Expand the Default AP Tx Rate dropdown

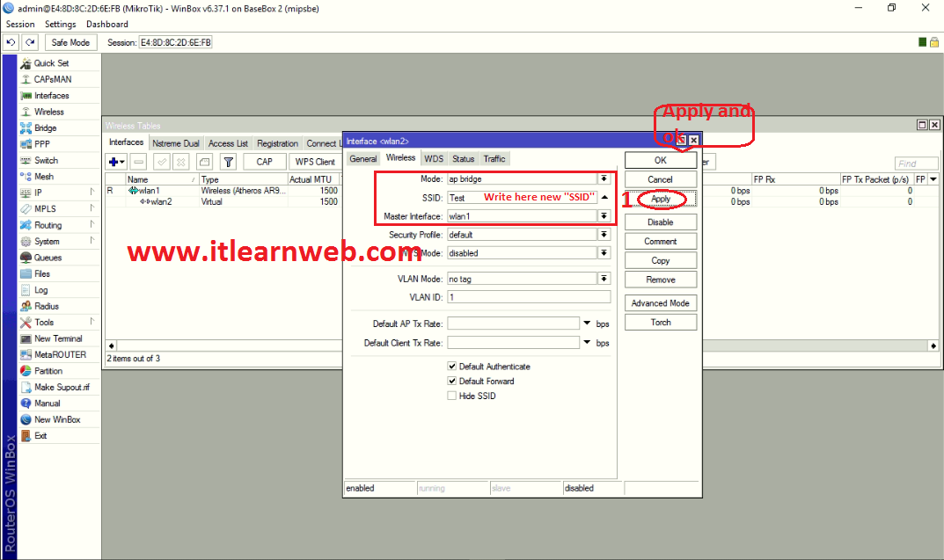point(586,324)
